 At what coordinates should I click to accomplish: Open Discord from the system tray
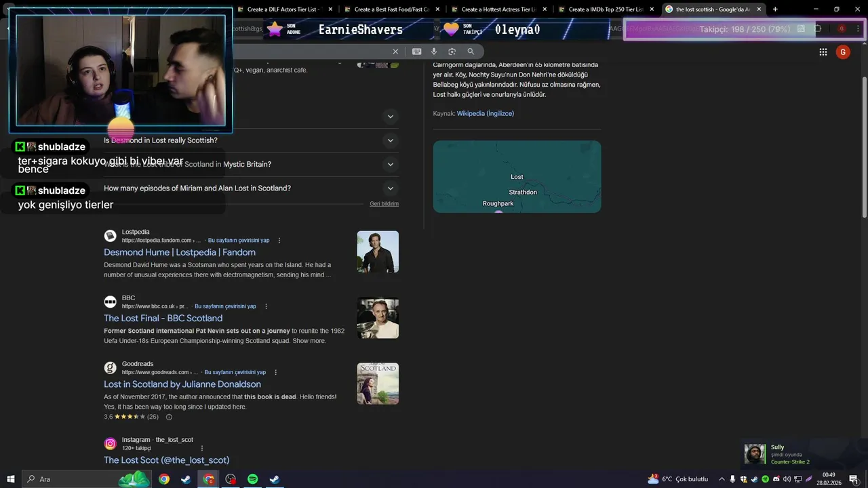(x=776, y=479)
